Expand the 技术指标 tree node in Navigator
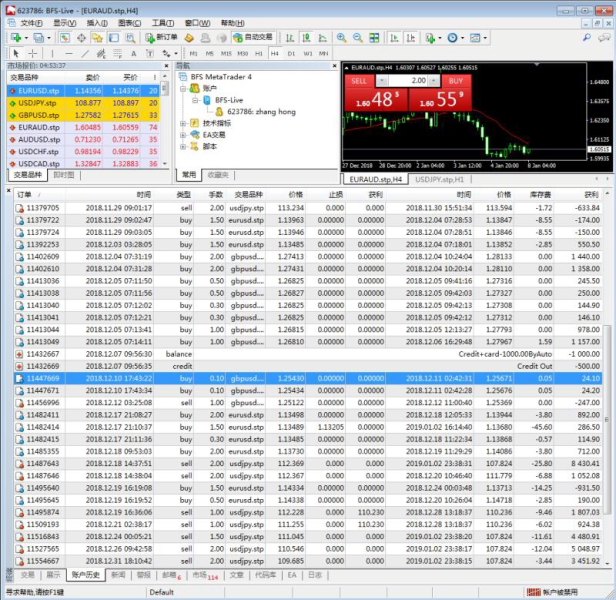Image resolution: width=616 pixels, height=600 pixels. click(x=182, y=123)
